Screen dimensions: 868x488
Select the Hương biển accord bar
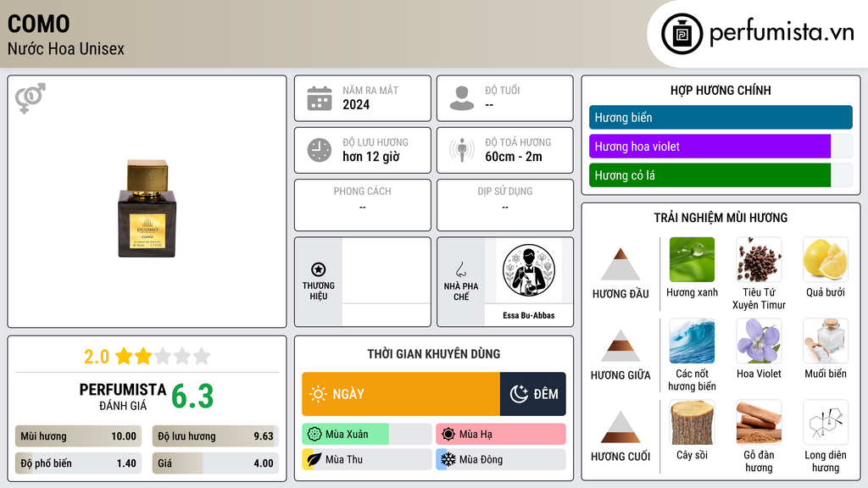click(721, 117)
